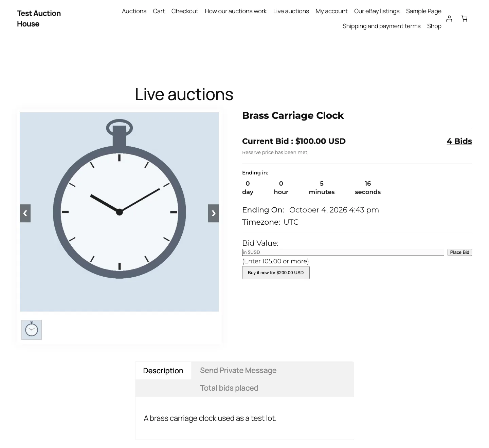Select the Brass Carriage Clock title

click(293, 115)
